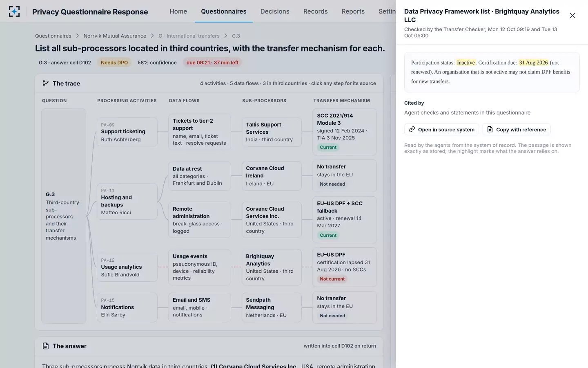Select Tickets to tier-2 support data flow
588x368 pixels.
point(200,132)
